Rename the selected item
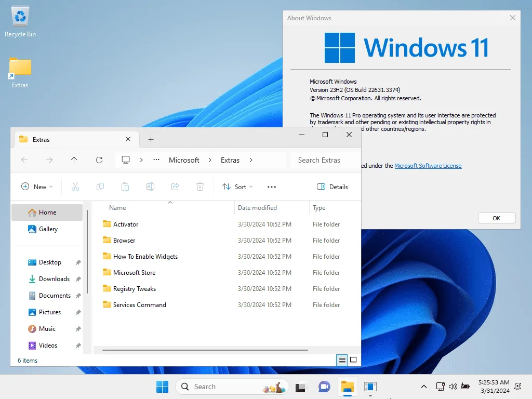The image size is (532, 399). click(150, 187)
